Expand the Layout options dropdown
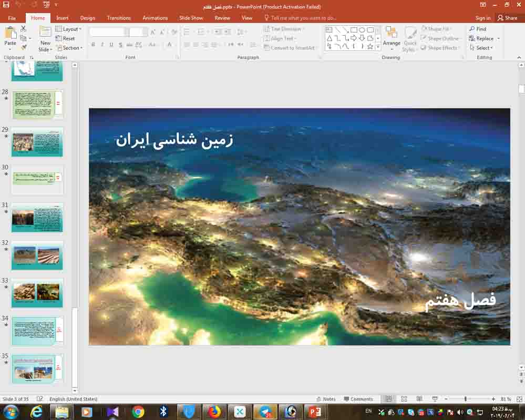The width and height of the screenshot is (525, 420). [x=68, y=29]
